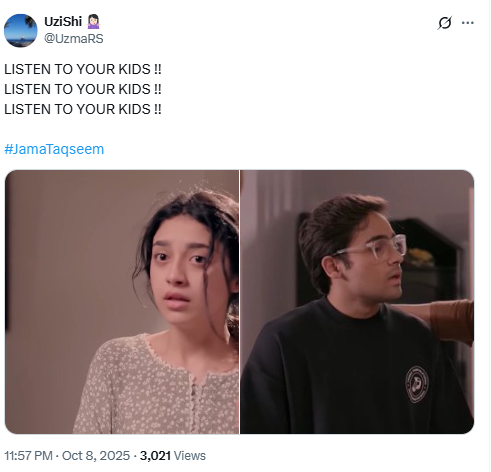
Task: Visit the @UzmaRS handle profile
Action: pos(74,39)
